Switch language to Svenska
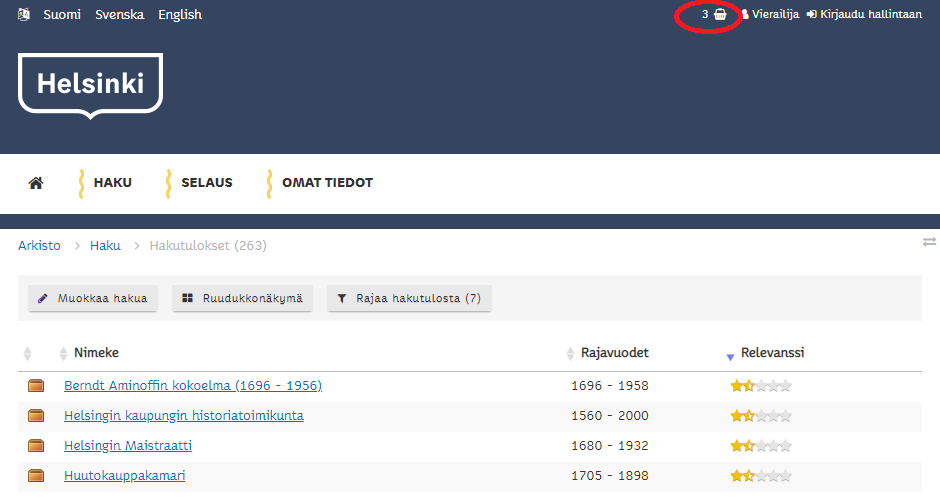The width and height of the screenshot is (940, 498). tap(119, 15)
